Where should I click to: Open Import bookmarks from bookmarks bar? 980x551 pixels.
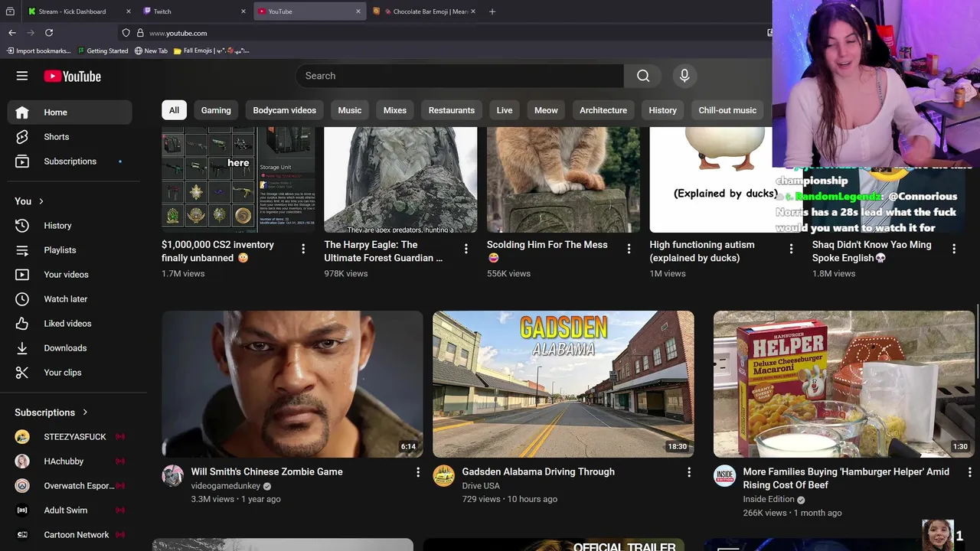(39, 51)
